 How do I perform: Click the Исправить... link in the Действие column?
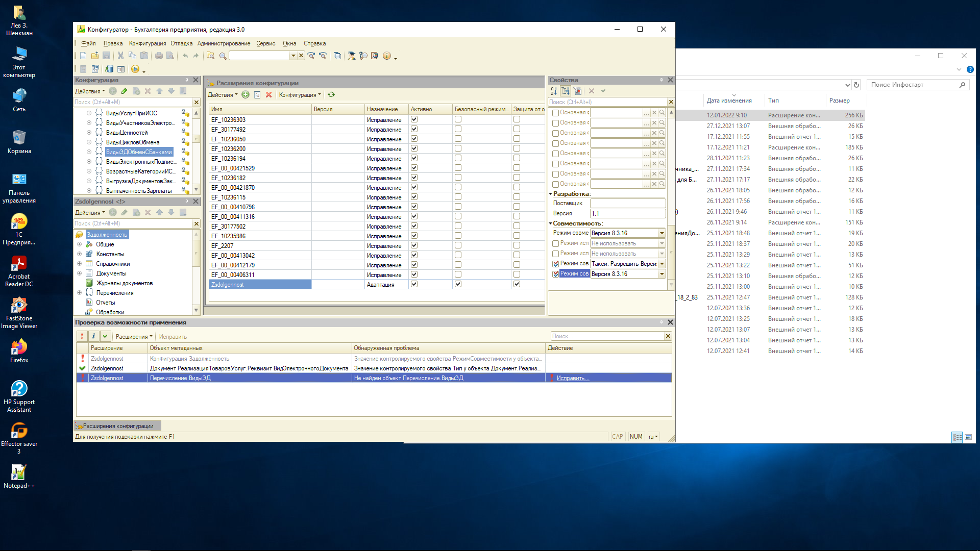click(x=573, y=378)
